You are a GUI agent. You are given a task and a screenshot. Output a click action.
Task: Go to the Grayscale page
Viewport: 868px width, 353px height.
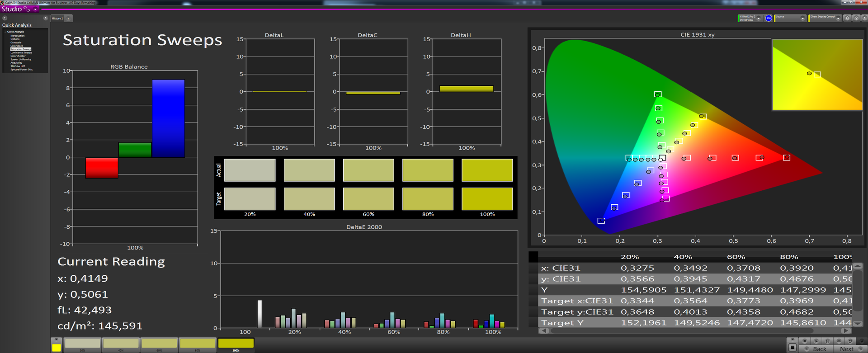[16, 42]
